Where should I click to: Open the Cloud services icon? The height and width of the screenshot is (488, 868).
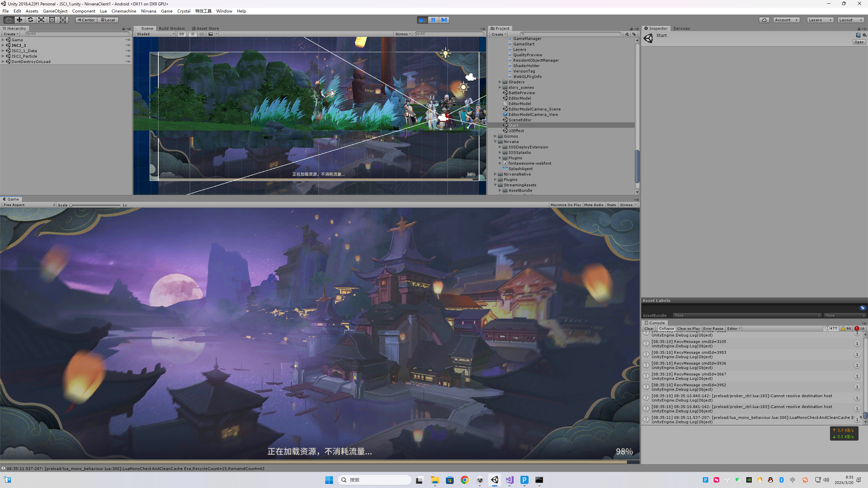point(764,20)
